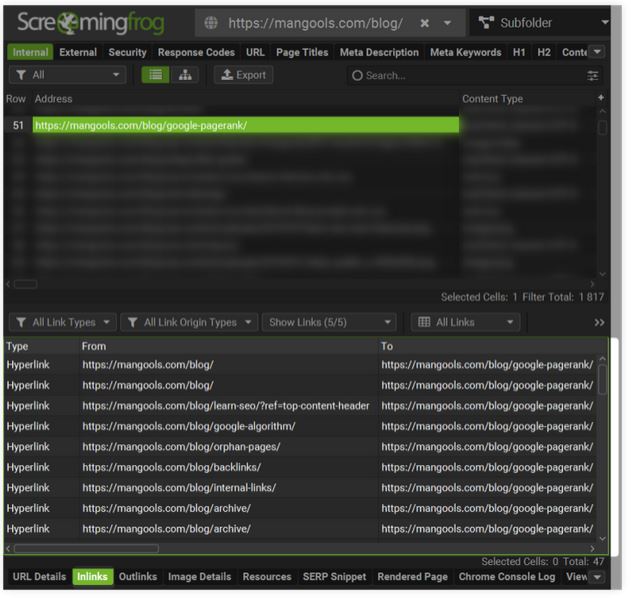Open Show Links (5/5) dropdown
The width and height of the screenshot is (631, 598).
pos(329,322)
